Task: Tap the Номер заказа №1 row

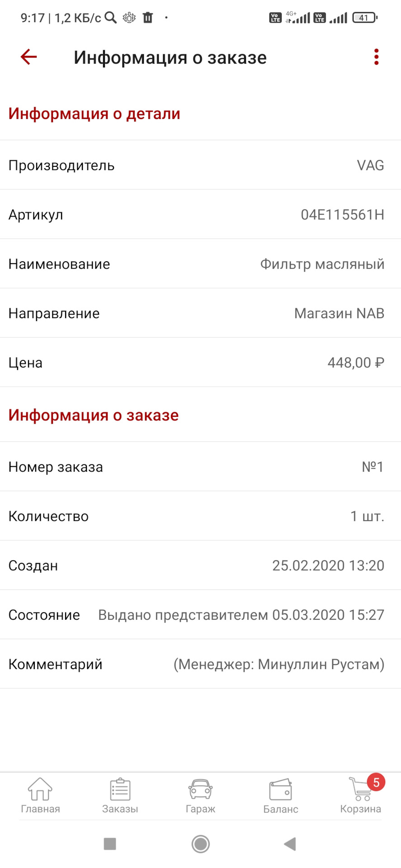Action: [200, 467]
